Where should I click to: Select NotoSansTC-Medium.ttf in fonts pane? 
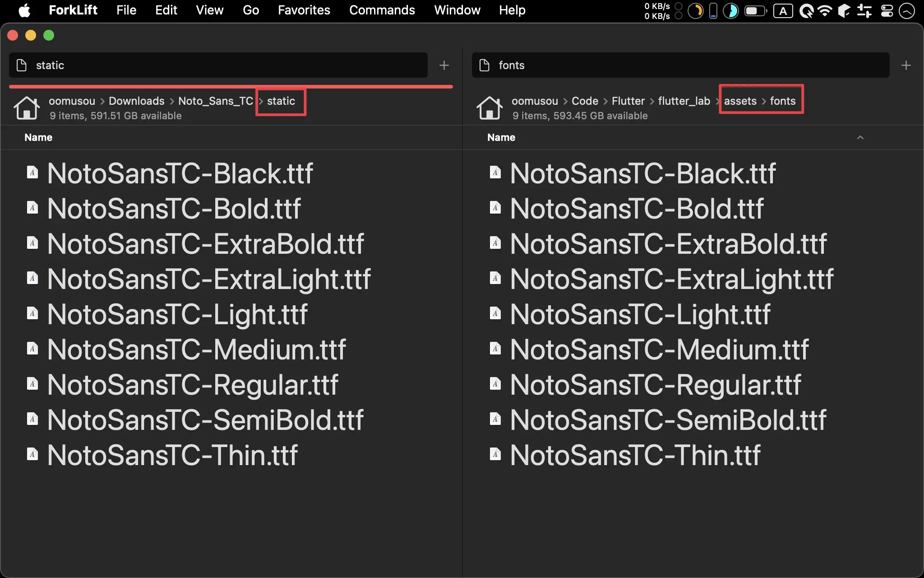coord(659,350)
